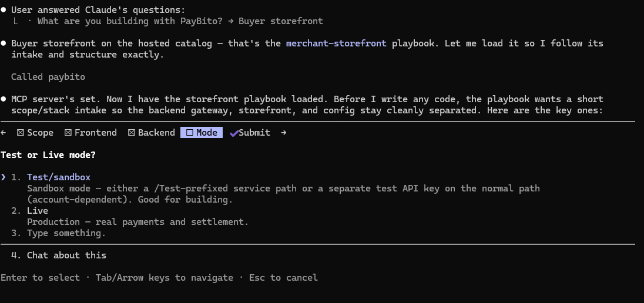Click the 'MCP server's set' message paragraph
Image resolution: width=644 pixels, height=303 pixels.
point(307,105)
